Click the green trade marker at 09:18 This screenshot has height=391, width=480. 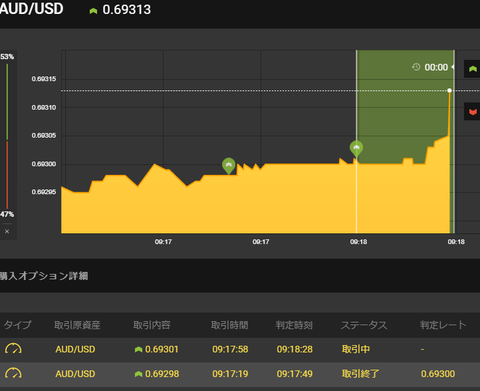pos(356,149)
